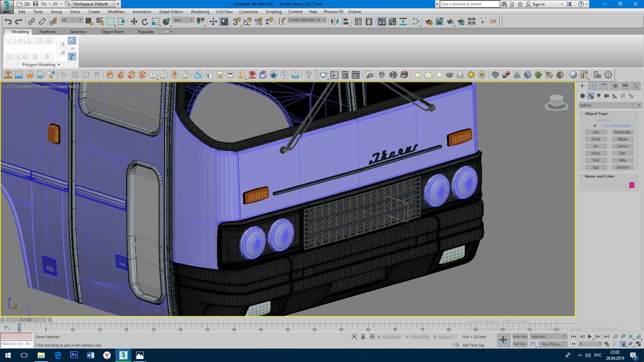Image resolution: width=644 pixels, height=362 pixels.
Task: Click the Key Filters button
Action: point(552,344)
